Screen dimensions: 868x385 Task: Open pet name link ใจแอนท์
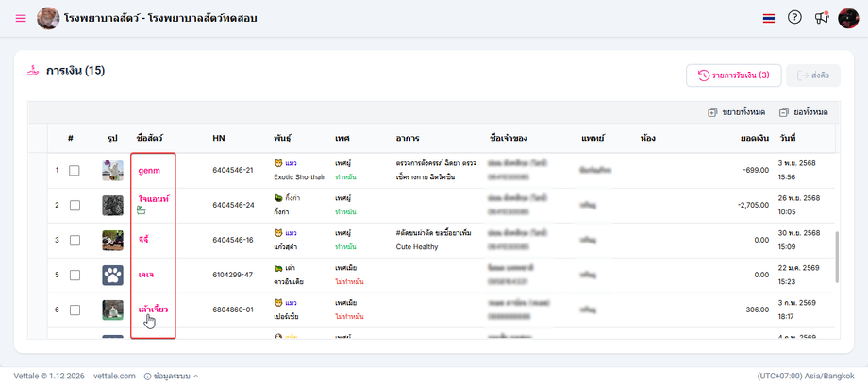click(x=154, y=198)
